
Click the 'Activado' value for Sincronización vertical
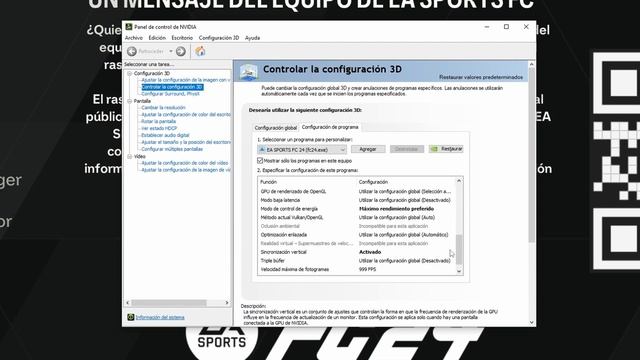370,252
